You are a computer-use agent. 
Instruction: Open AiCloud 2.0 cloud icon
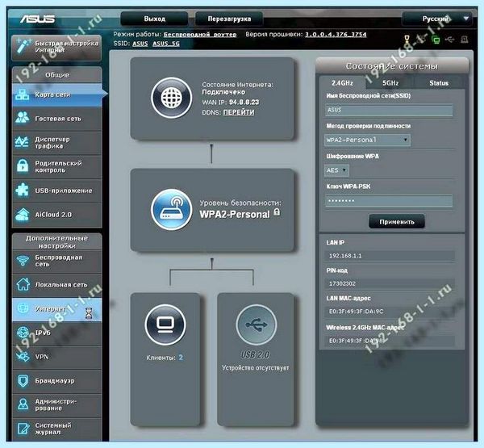pyautogui.click(x=23, y=215)
